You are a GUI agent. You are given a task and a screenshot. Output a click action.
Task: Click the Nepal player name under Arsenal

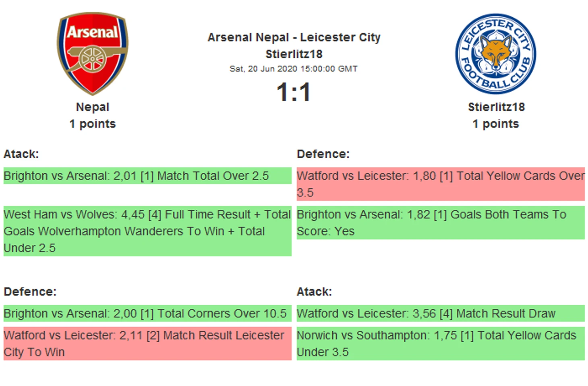92,107
